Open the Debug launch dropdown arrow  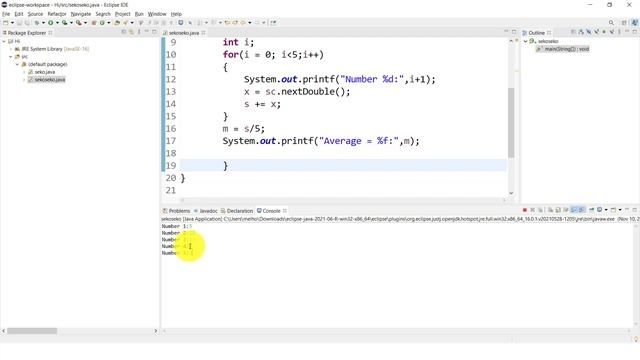[x=43, y=23]
